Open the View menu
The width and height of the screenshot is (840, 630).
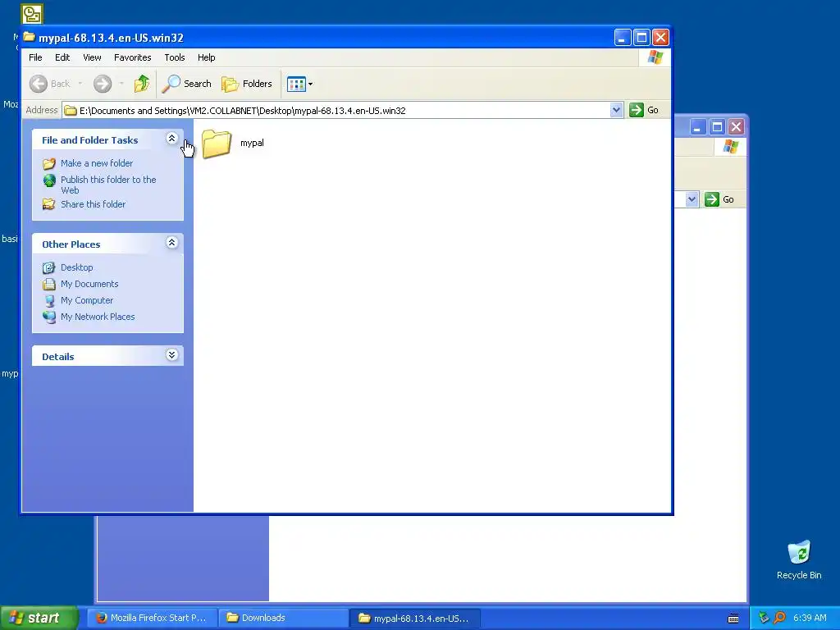pyautogui.click(x=92, y=57)
